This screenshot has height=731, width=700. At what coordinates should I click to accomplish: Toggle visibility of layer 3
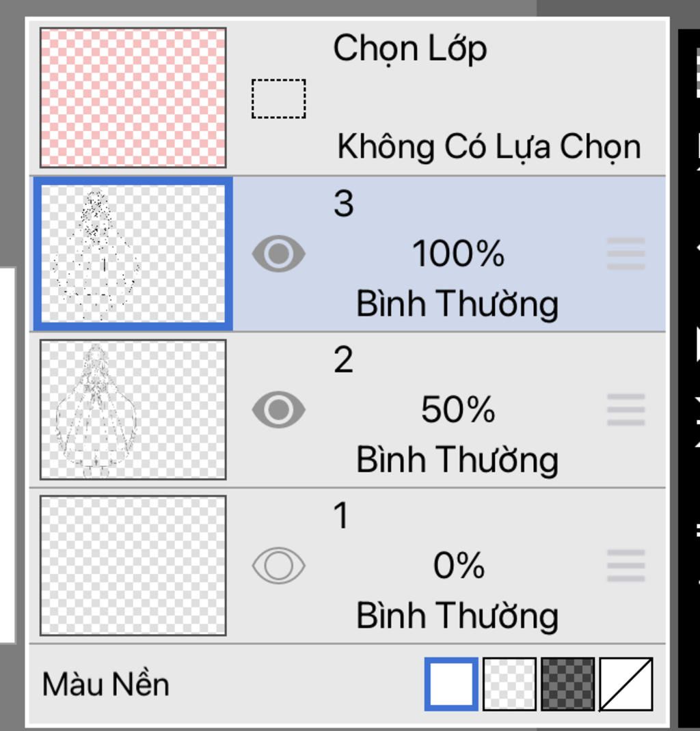pyautogui.click(x=278, y=254)
